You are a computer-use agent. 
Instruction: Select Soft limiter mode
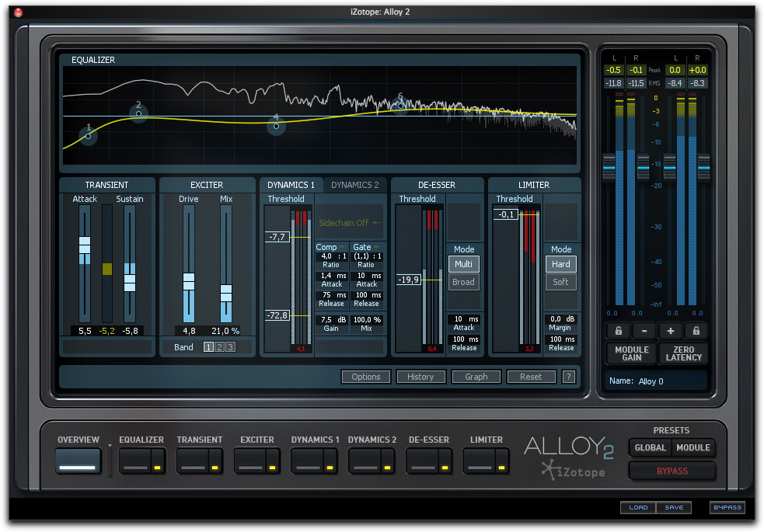click(561, 282)
